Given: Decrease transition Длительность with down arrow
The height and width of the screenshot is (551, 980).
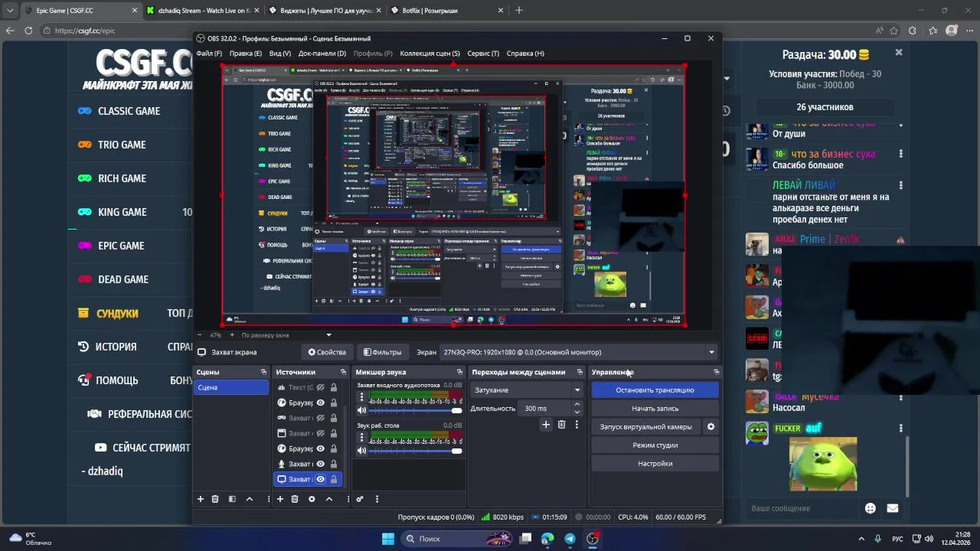Looking at the screenshot, I should [577, 412].
